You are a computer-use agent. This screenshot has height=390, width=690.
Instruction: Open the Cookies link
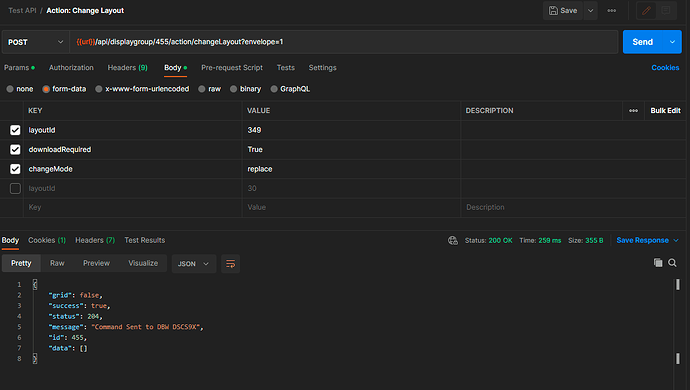[x=665, y=68]
